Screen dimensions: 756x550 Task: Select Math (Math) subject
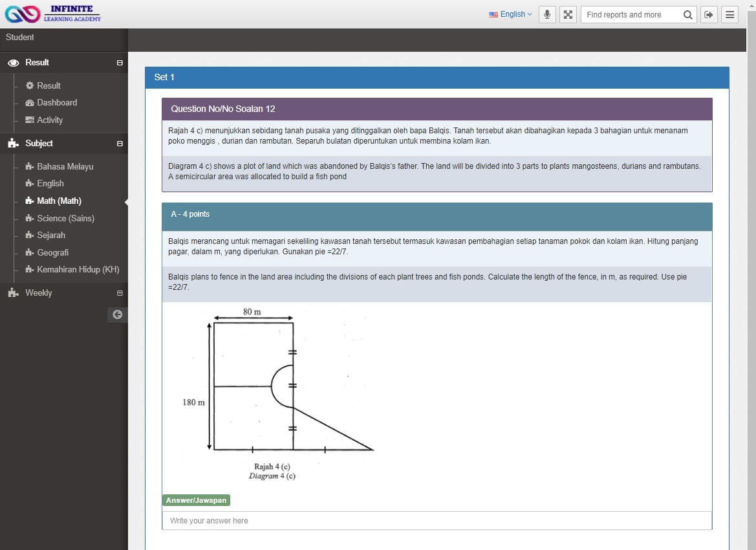click(x=59, y=201)
